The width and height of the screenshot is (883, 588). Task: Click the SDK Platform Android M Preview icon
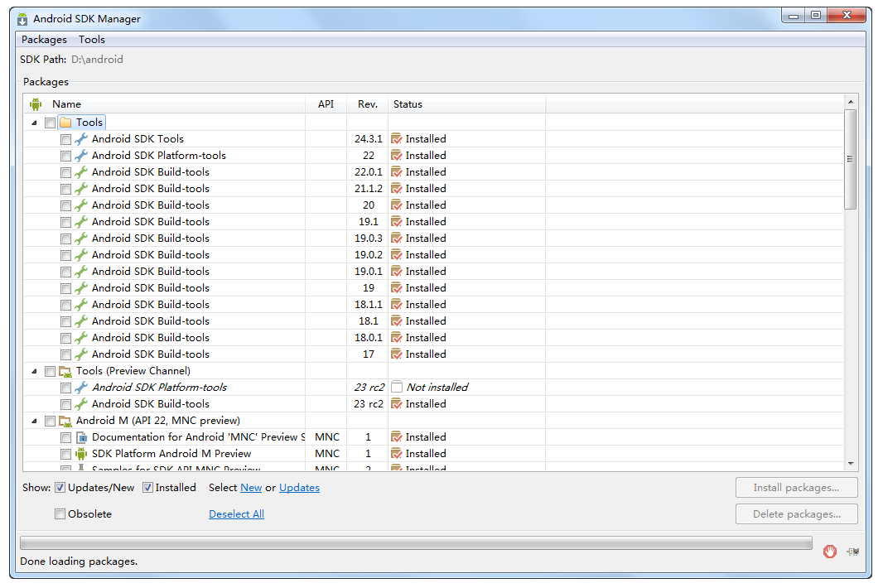(x=81, y=454)
